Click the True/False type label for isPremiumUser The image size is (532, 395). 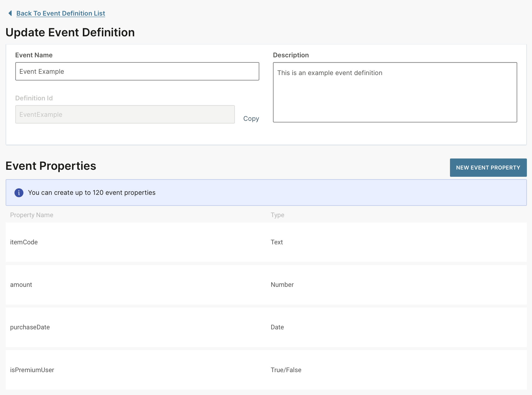pos(286,370)
